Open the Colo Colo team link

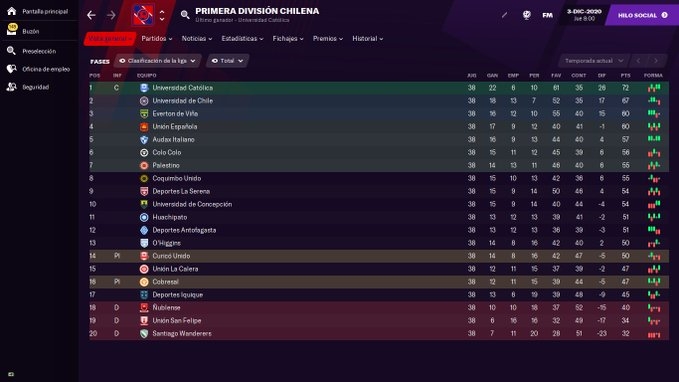coord(167,152)
